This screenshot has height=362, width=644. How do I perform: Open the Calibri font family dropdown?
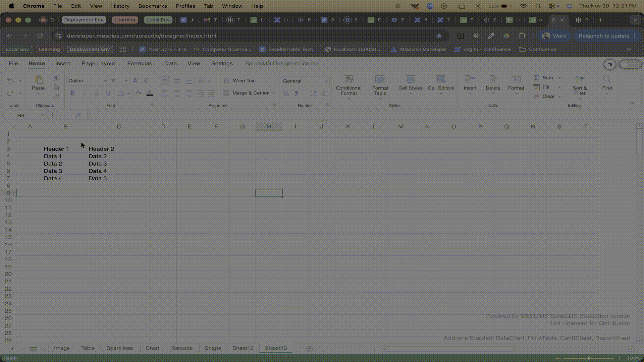coord(105,81)
